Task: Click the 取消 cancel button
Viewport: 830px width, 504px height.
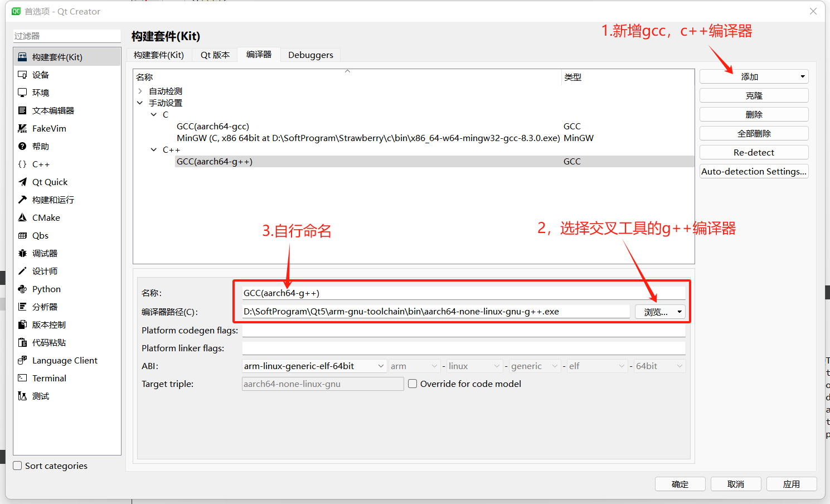Action: pos(736,484)
